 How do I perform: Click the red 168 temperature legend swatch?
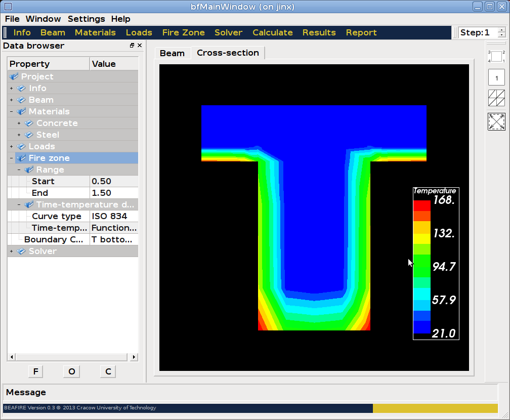click(x=422, y=205)
